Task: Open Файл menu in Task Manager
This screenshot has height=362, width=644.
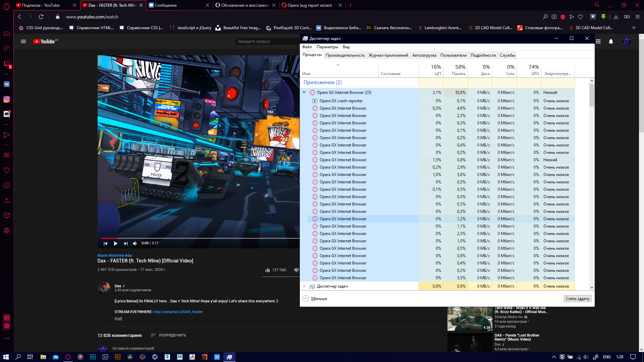Action: coord(307,47)
